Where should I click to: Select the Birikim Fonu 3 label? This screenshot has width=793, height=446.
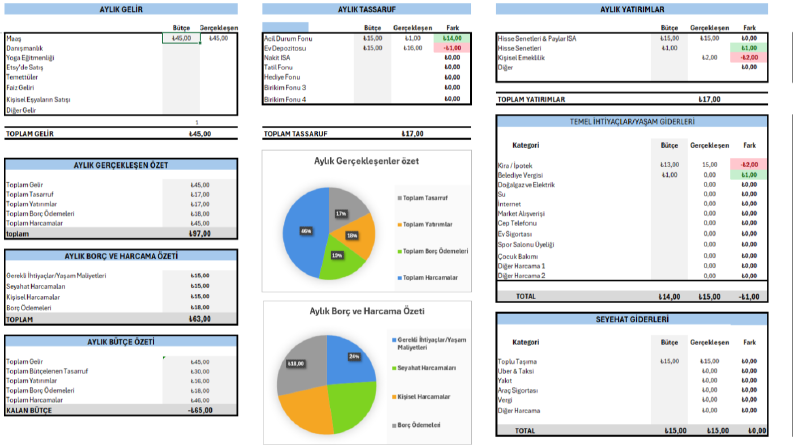coord(285,88)
